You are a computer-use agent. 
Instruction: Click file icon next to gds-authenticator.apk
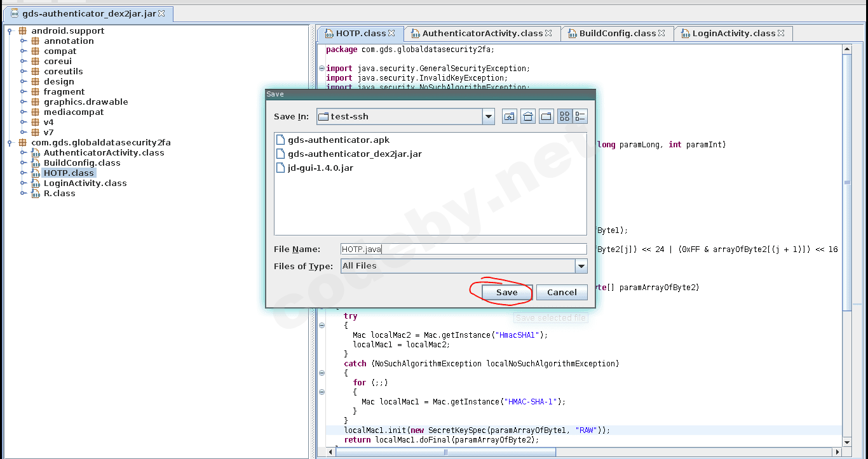coord(281,140)
